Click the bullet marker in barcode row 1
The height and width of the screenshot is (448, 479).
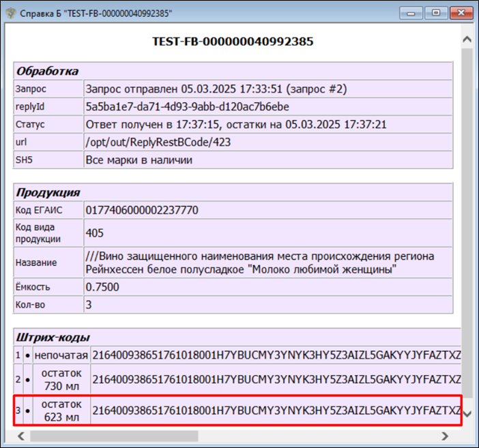click(x=28, y=355)
